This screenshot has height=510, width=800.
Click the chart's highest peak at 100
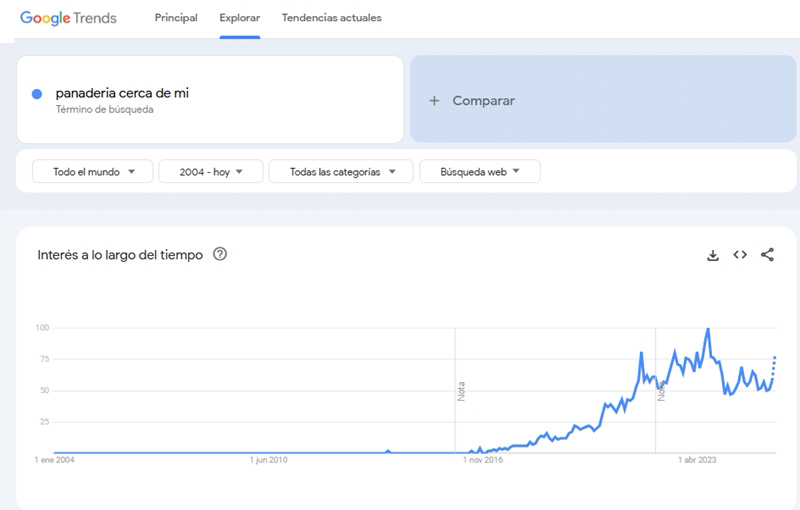(x=708, y=329)
